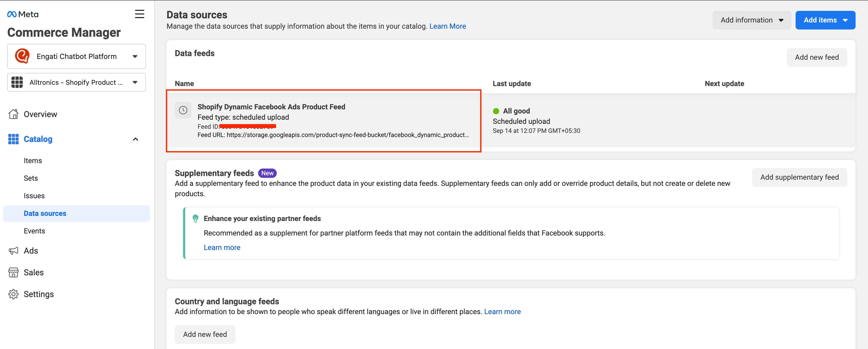The height and width of the screenshot is (349, 868).
Task: Go to Sales section
Action: click(34, 272)
